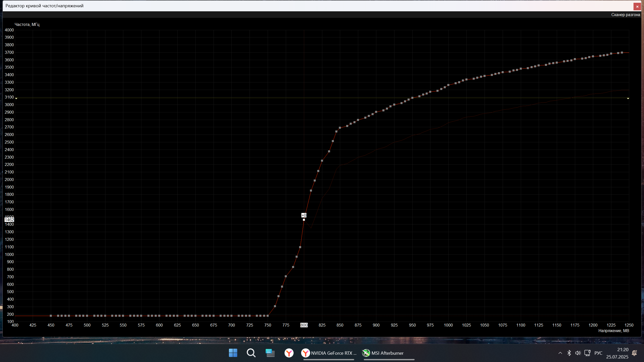The width and height of the screenshot is (644, 362).
Task: Open the touch keyboard app icon in taskbar
Action: (270, 353)
